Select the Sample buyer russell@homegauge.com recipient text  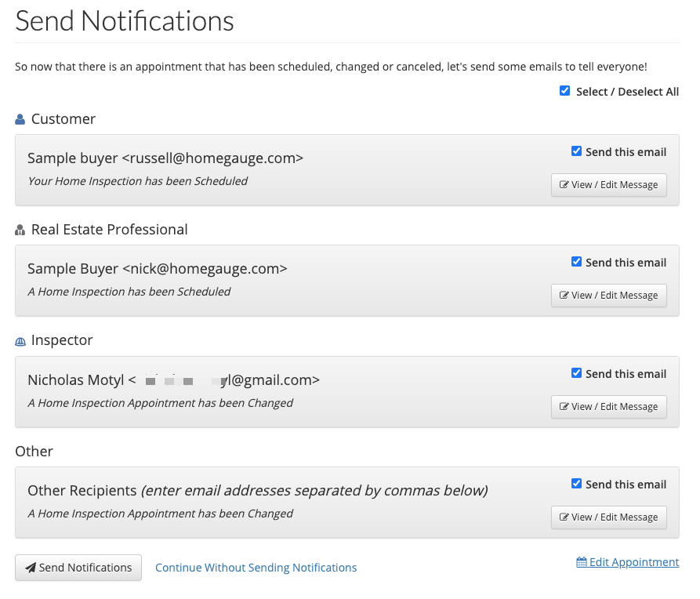(165, 158)
